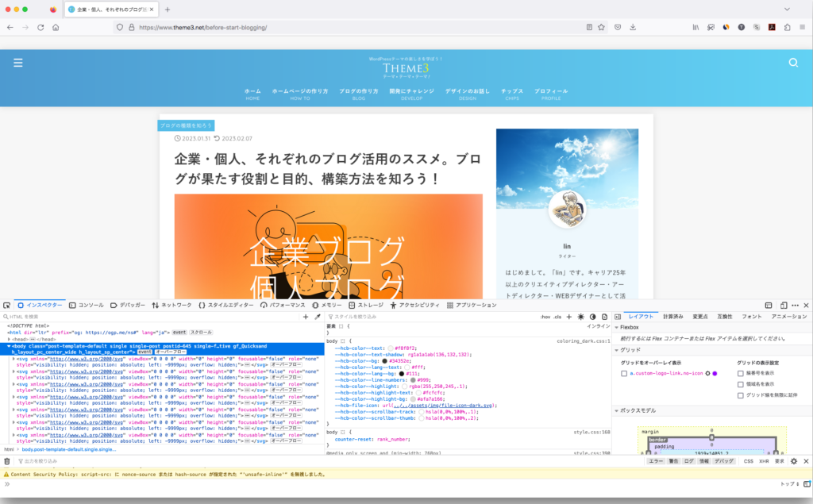Open the パフォーマンス tab
This screenshot has height=504, width=813.
pos(283,306)
